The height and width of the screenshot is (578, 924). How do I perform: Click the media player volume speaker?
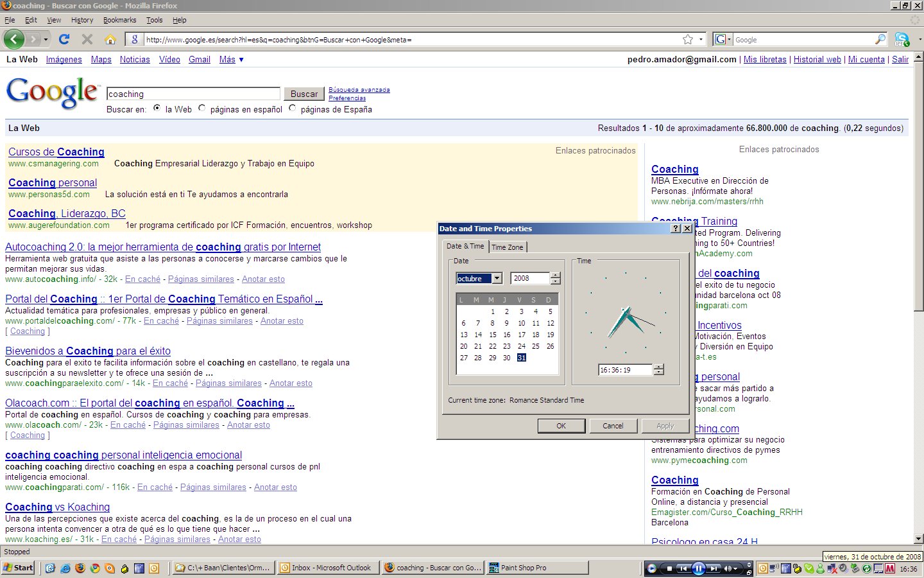click(729, 568)
